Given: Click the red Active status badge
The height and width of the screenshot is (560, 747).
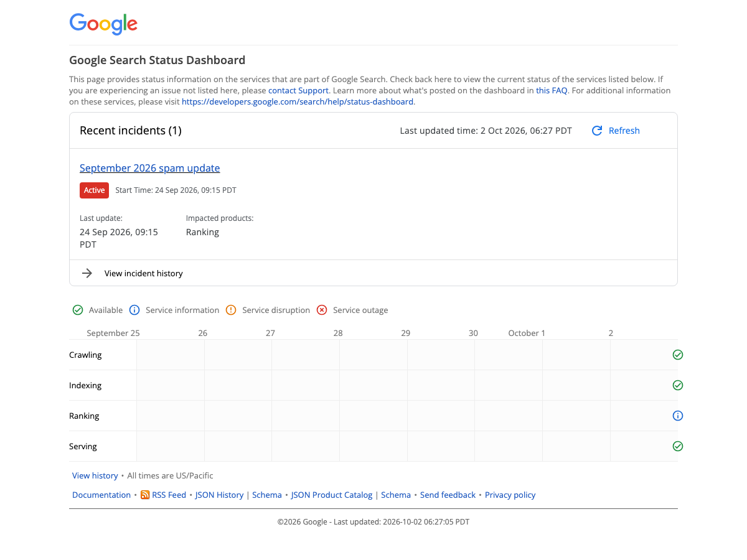Looking at the screenshot, I should tap(94, 190).
